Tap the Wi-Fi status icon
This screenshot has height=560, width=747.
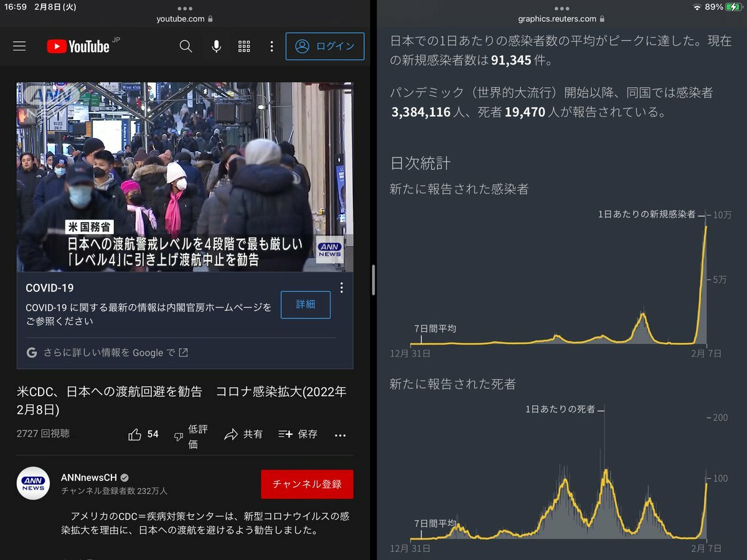tap(697, 7)
